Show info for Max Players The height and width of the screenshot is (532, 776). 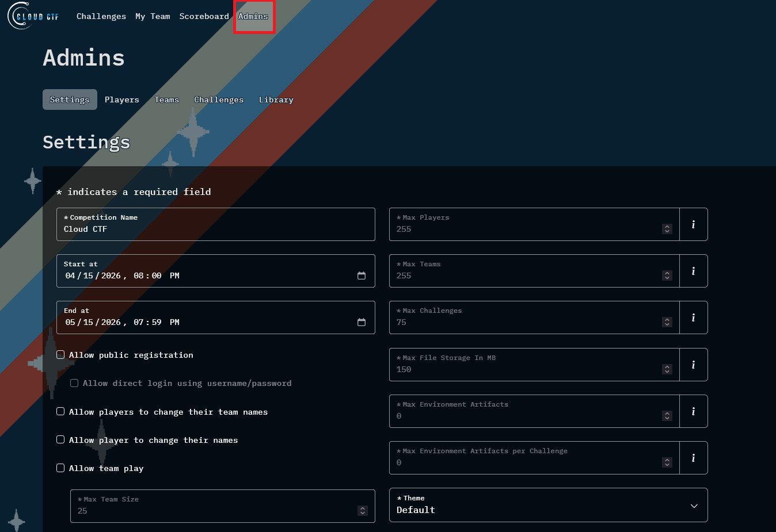[694, 224]
